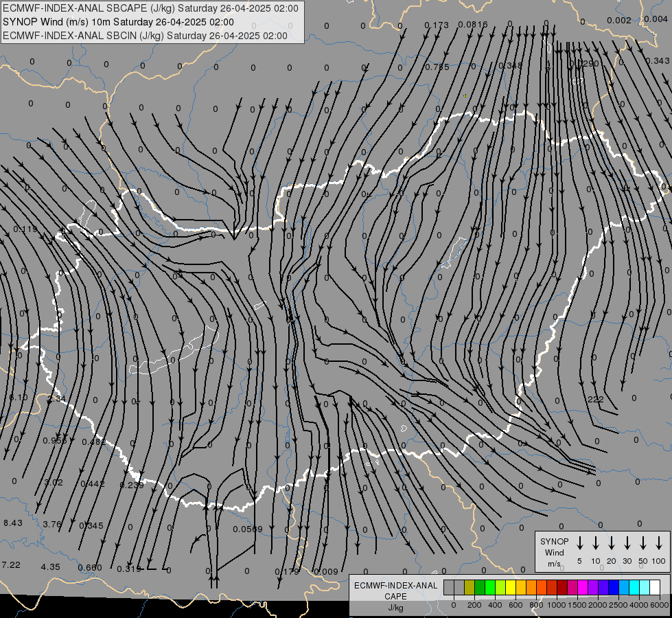Screen dimensions: 672x618
Task: Click the 0.735 value on the map
Action: [437, 67]
